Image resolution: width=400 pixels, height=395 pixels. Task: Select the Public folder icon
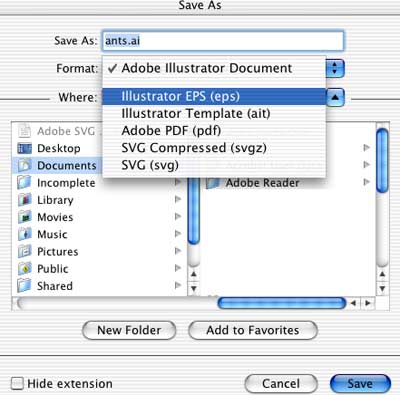25,269
